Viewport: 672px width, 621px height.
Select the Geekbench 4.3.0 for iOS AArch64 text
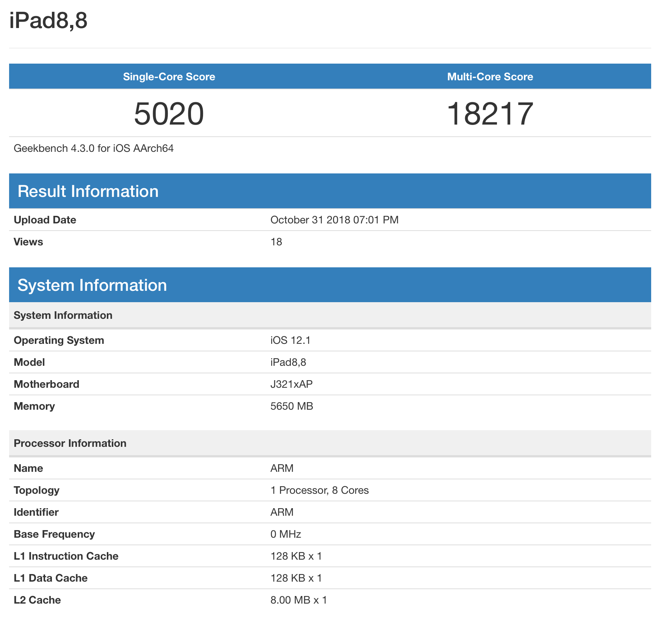click(94, 148)
